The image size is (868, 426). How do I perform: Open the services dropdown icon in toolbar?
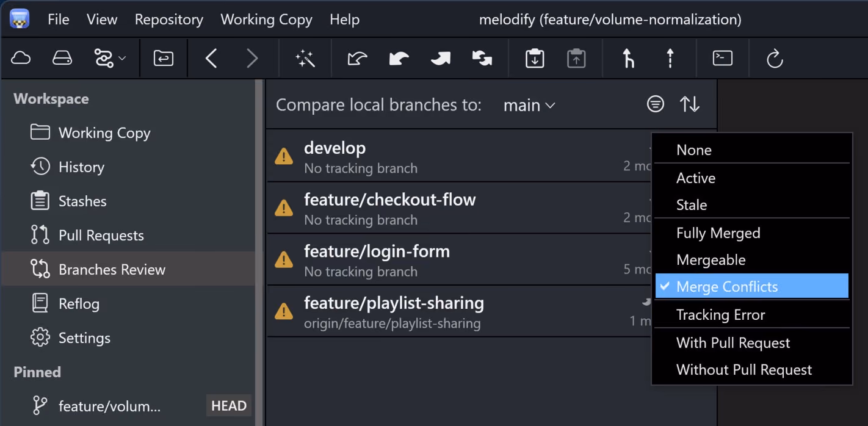click(109, 59)
